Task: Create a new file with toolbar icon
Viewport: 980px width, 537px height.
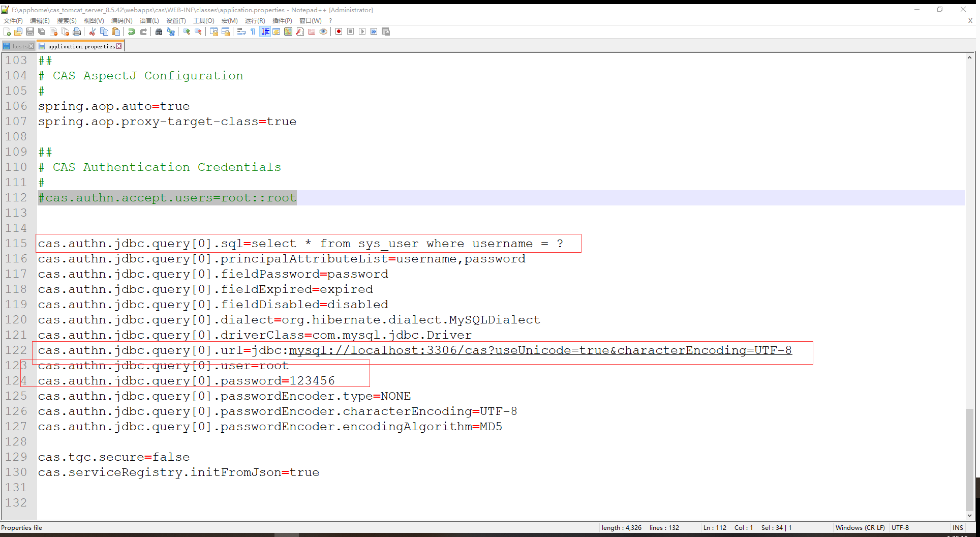Action: 7,32
